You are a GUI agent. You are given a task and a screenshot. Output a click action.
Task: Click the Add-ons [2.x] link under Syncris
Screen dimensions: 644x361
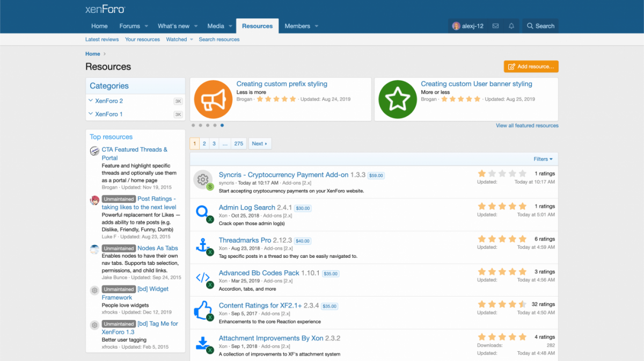(x=297, y=183)
